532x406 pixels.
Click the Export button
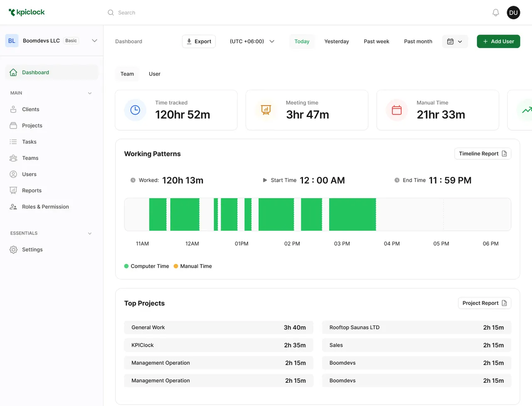[199, 42]
